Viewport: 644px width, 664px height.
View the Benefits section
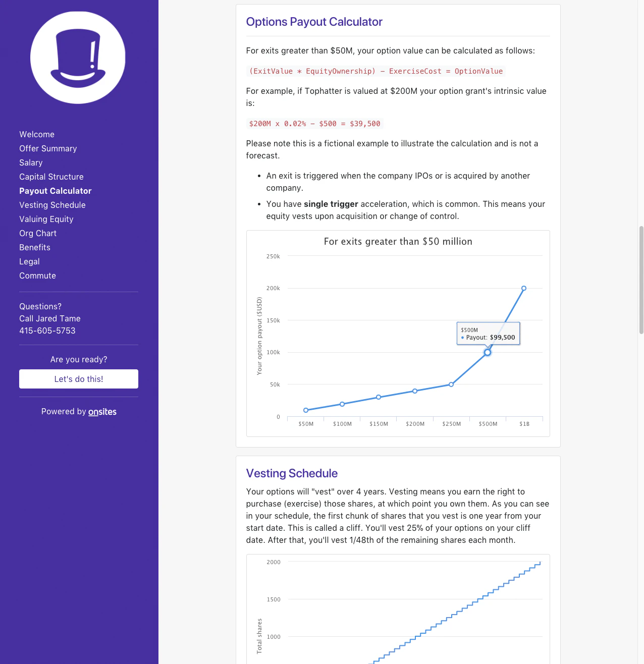pyautogui.click(x=34, y=247)
